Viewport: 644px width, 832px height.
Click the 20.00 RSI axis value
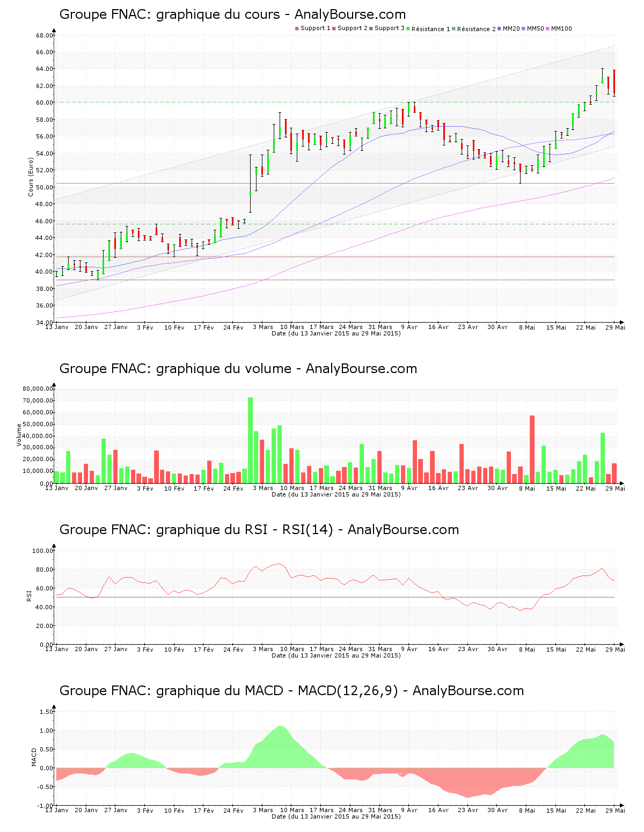pyautogui.click(x=45, y=626)
